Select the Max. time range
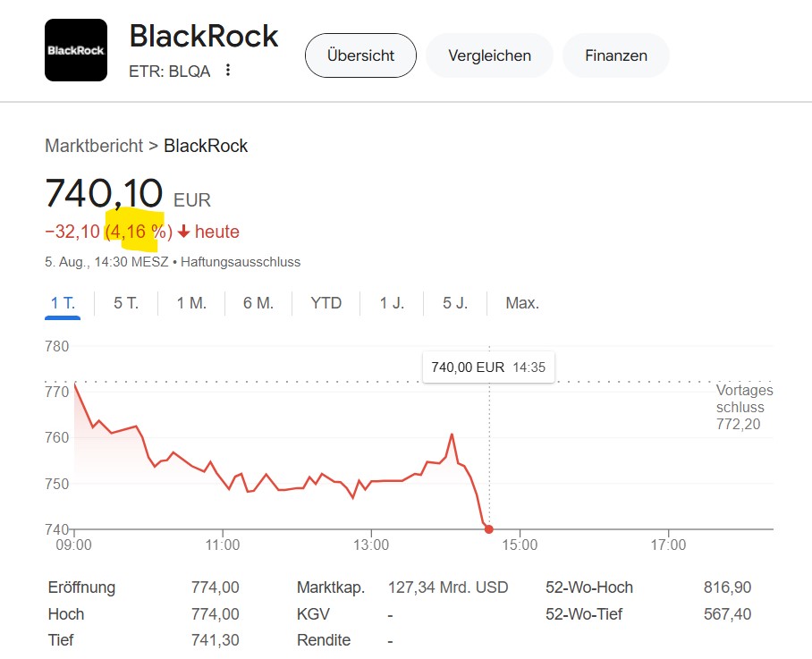The height and width of the screenshot is (659, 812). point(522,303)
